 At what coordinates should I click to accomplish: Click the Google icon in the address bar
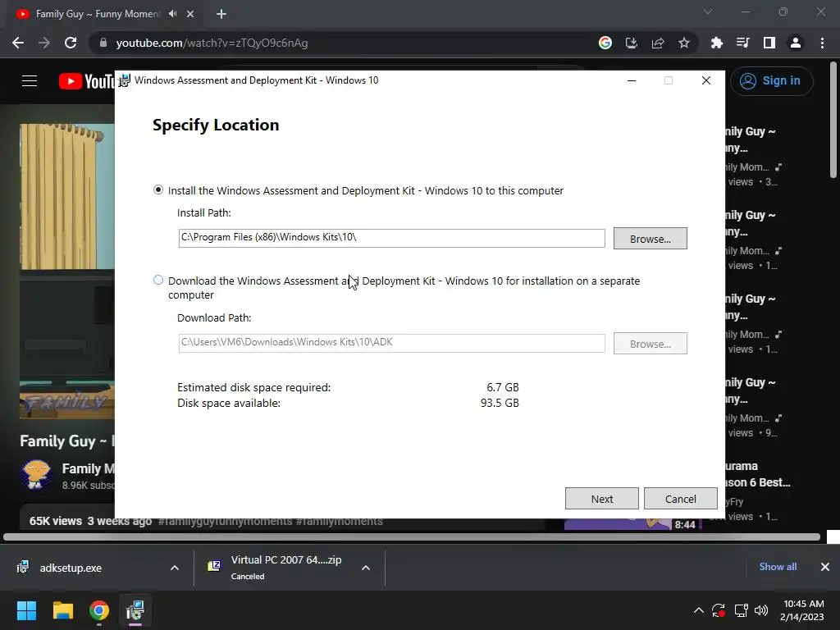pyautogui.click(x=605, y=43)
